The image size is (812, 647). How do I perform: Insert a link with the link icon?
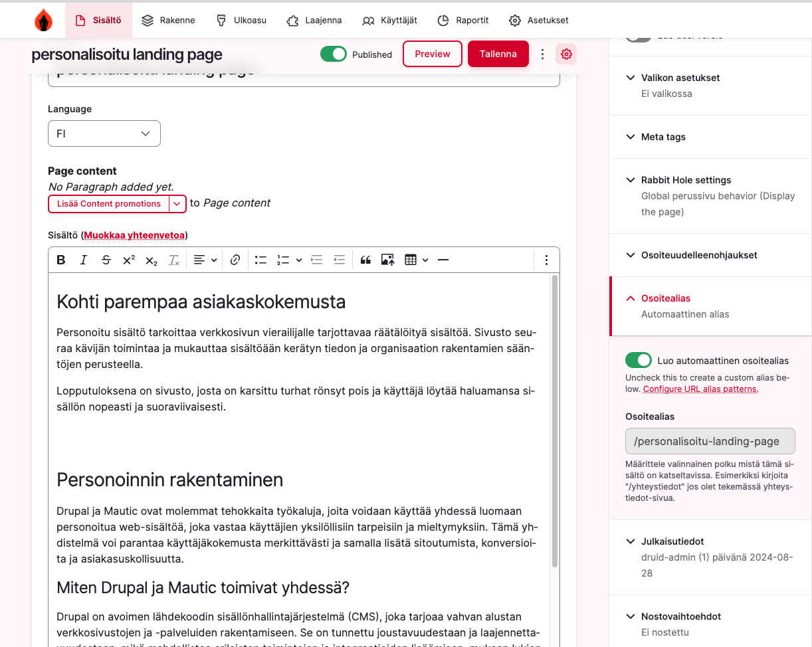tap(235, 260)
